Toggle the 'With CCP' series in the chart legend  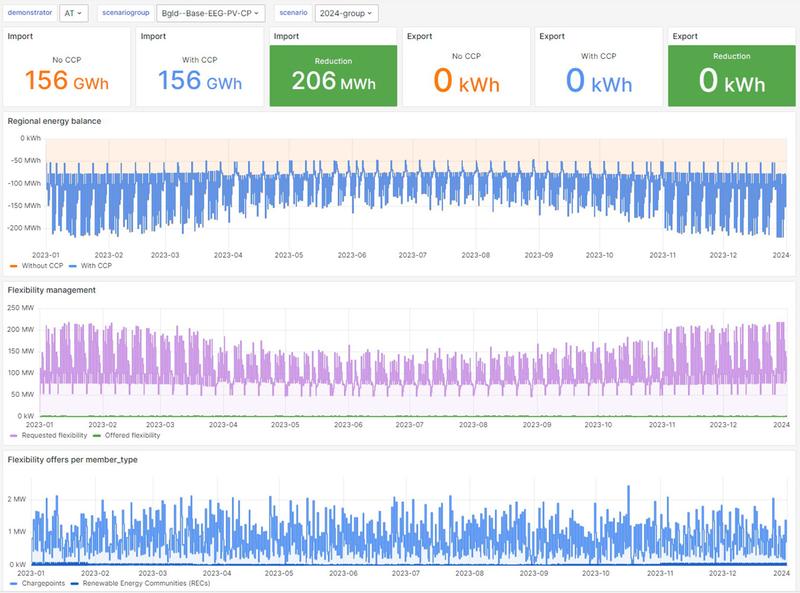96,265
